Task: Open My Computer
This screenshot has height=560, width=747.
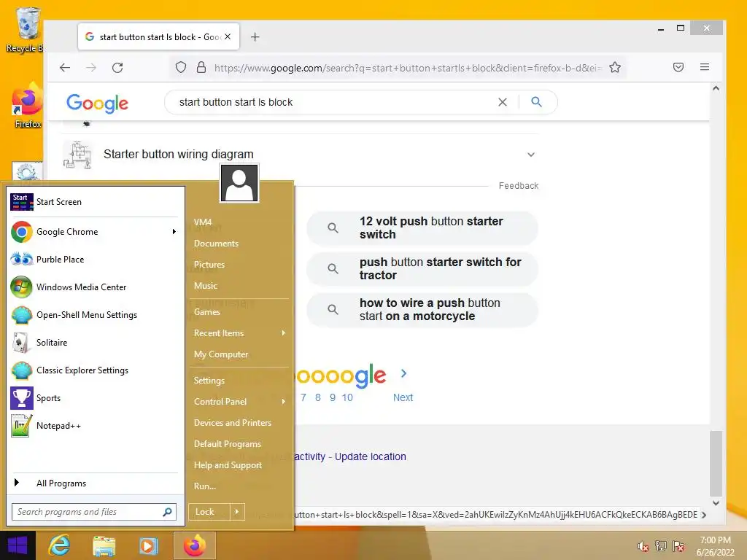Action: [x=221, y=354]
